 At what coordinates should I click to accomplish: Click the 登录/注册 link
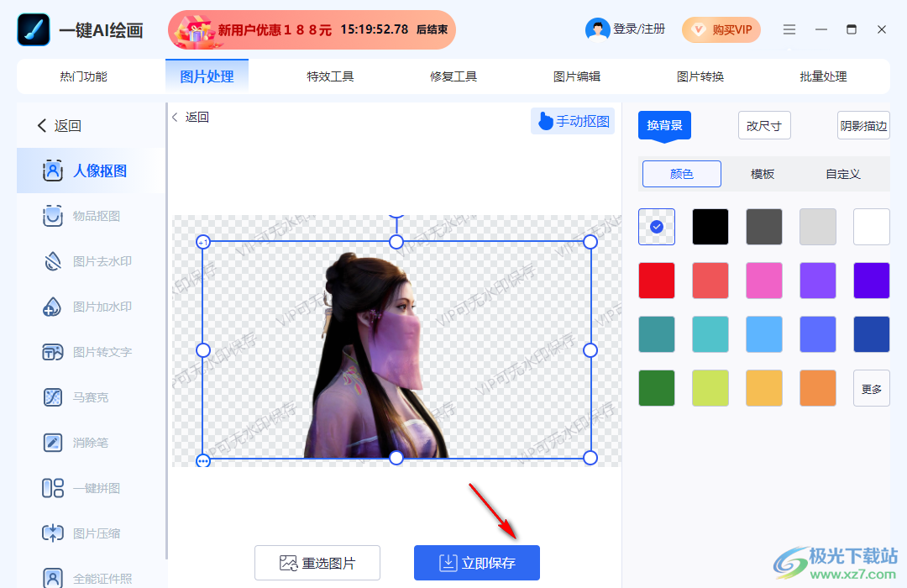coord(639,29)
